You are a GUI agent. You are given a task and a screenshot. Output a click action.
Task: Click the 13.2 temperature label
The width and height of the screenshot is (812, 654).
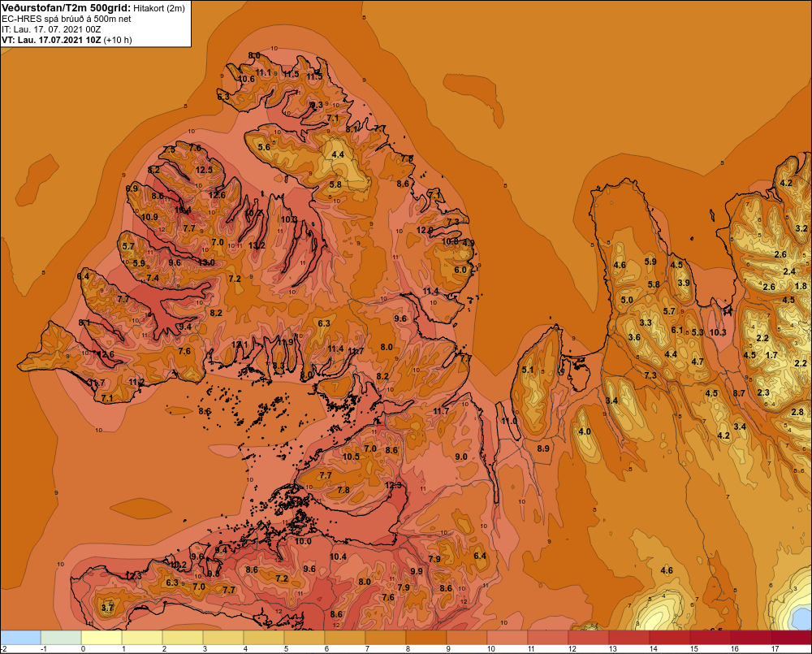coord(257,245)
